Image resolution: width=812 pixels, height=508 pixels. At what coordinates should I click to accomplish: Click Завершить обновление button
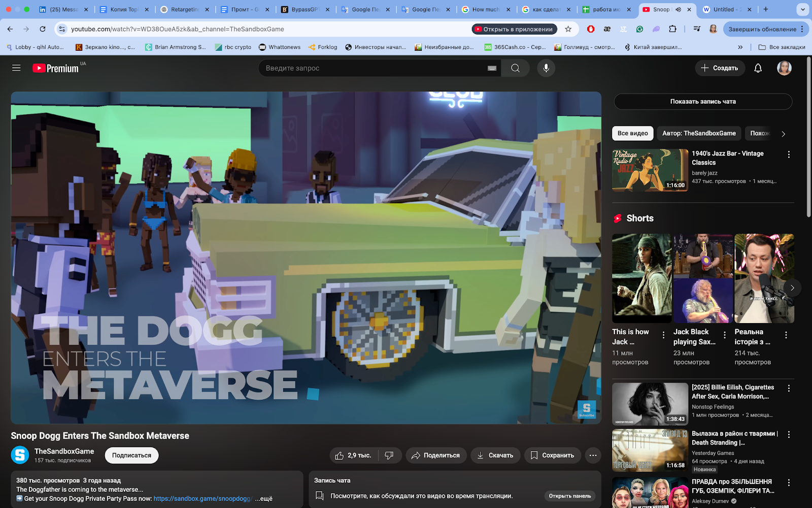pos(765,29)
